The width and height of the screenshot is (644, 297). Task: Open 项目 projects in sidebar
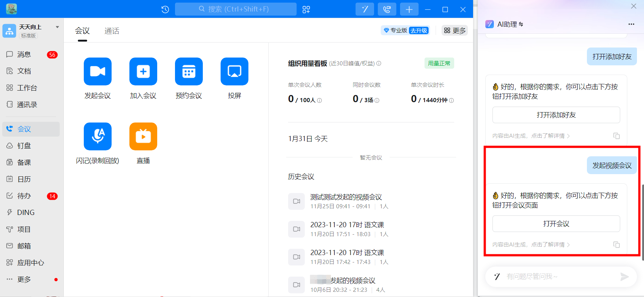[x=31, y=229]
